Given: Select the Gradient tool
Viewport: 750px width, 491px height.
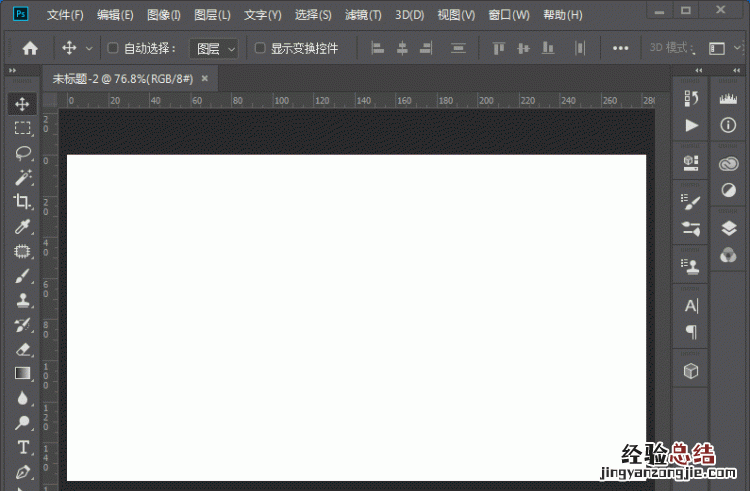Looking at the screenshot, I should [22, 373].
